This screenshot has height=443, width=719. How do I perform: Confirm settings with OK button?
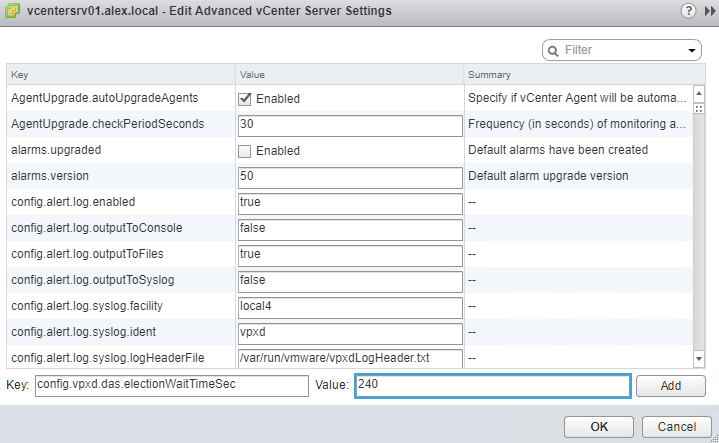pos(598,427)
